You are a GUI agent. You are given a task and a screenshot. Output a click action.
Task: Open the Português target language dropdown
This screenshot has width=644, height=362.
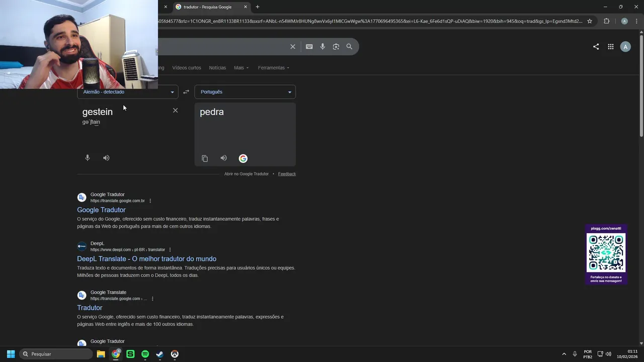245,92
